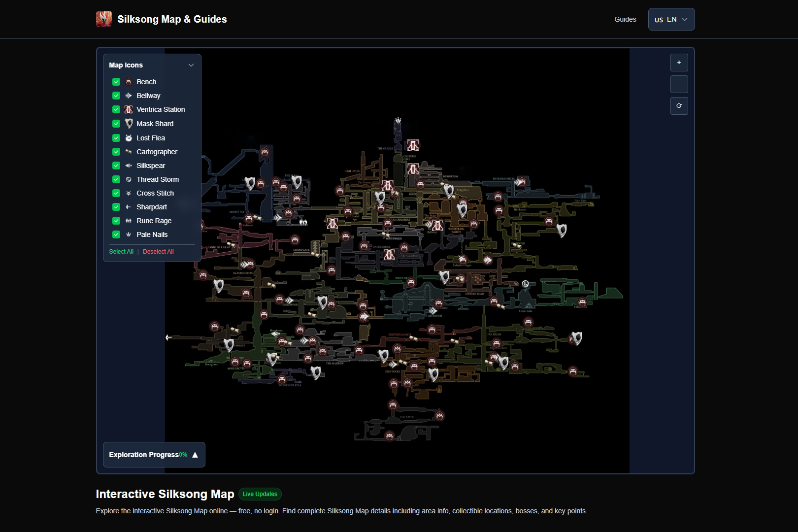Screen dimensions: 798x532
Task: Click the bench marker at Weavenest Atla
Action: point(282,379)
